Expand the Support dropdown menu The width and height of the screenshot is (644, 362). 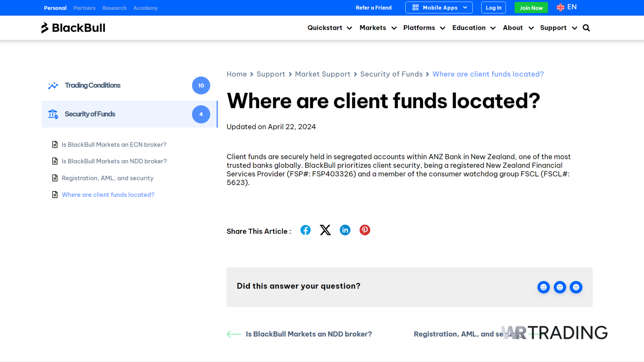tap(558, 28)
